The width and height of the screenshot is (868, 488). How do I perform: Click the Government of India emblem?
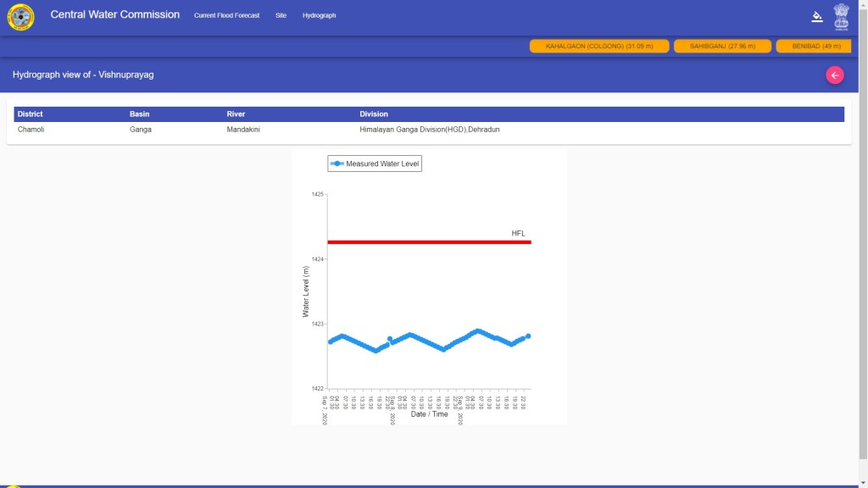click(841, 16)
